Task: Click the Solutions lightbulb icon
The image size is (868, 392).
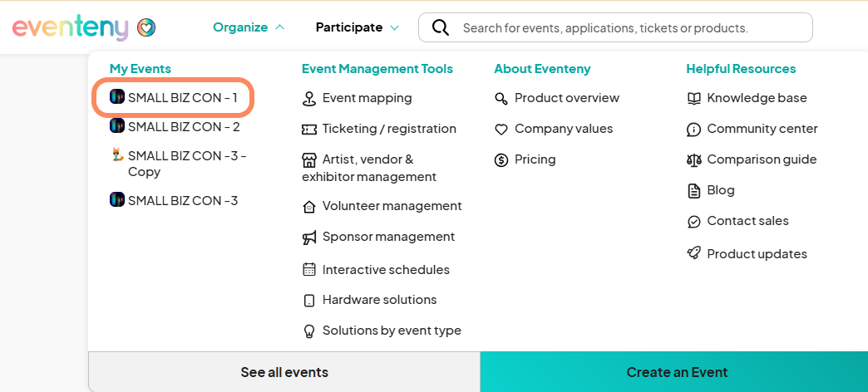Action: (x=309, y=331)
